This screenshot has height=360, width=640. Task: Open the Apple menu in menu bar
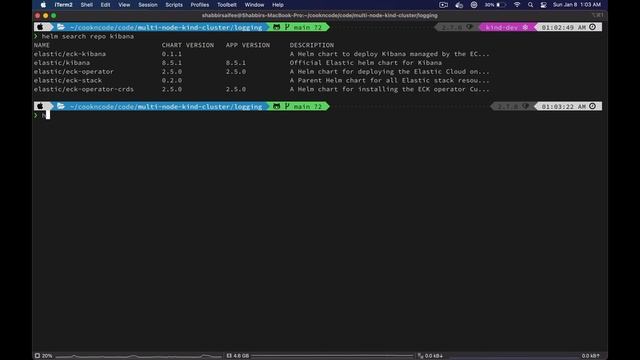(x=43, y=5)
